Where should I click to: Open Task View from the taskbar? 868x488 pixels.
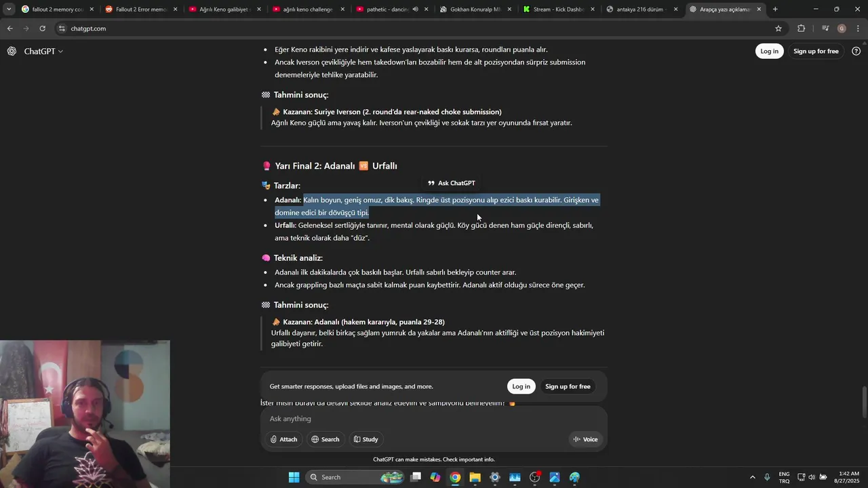tap(416, 477)
